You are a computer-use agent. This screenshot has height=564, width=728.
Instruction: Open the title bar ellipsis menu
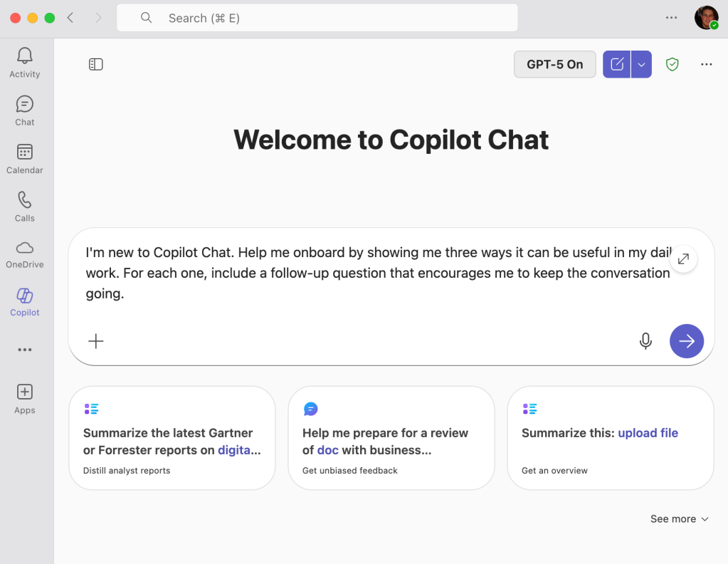point(670,17)
